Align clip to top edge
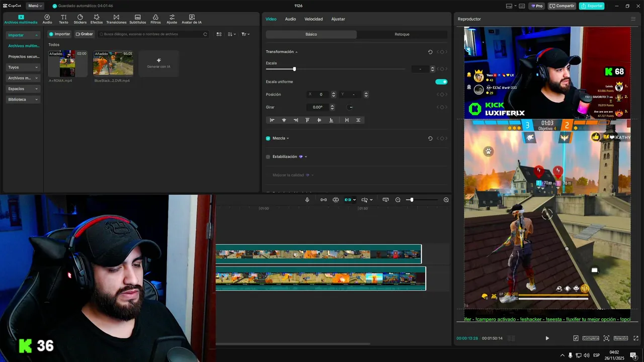Image resolution: width=644 pixels, height=362 pixels. [307, 120]
